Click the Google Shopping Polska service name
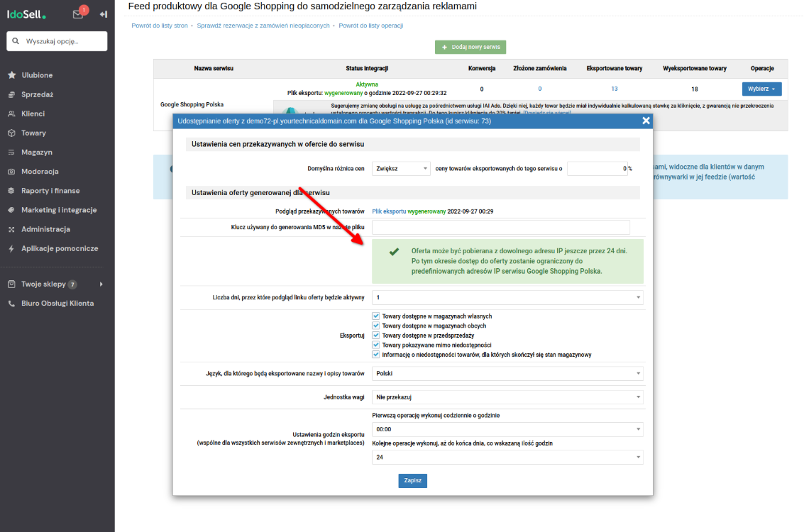The image size is (804, 532). [192, 104]
